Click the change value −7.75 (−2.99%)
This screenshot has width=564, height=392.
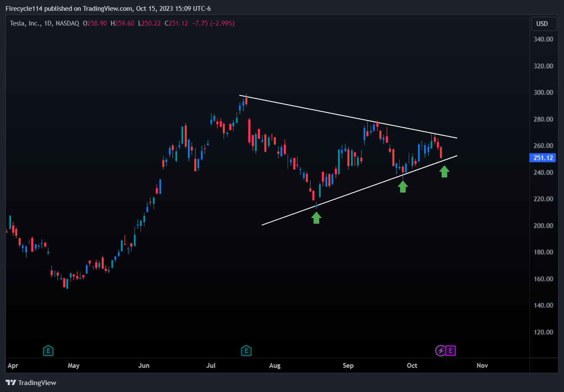pos(213,23)
